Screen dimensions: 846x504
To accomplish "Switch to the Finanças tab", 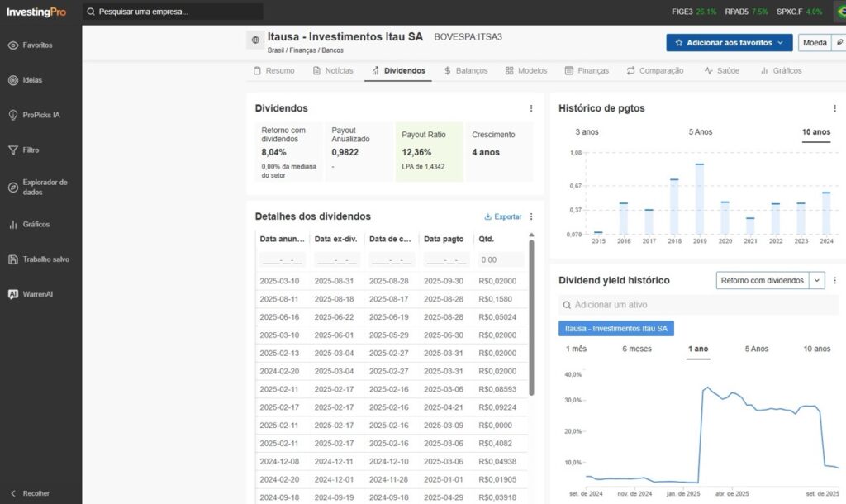I will (x=587, y=71).
